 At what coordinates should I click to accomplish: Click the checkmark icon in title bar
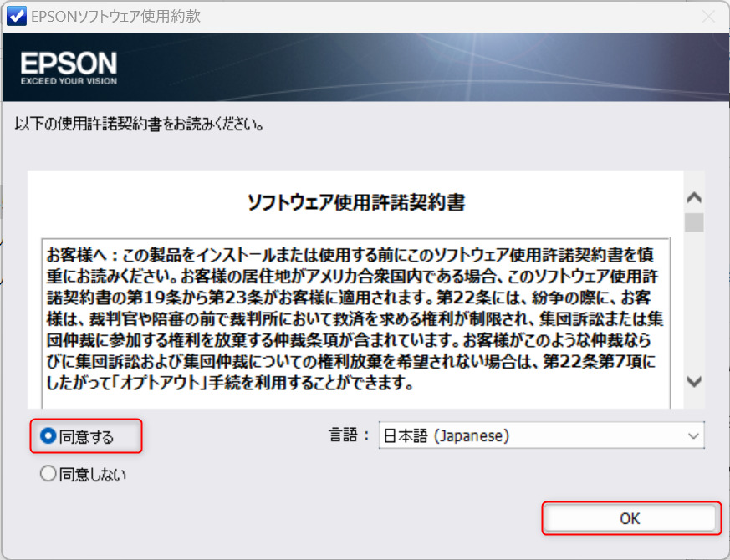pyautogui.click(x=17, y=16)
